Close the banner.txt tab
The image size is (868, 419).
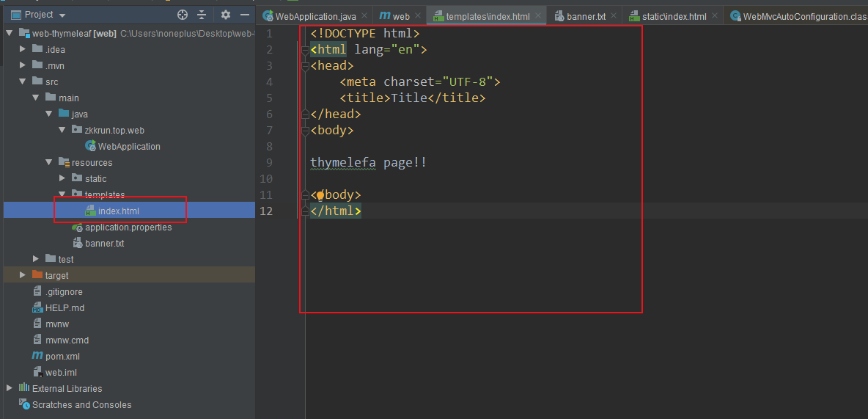click(614, 16)
